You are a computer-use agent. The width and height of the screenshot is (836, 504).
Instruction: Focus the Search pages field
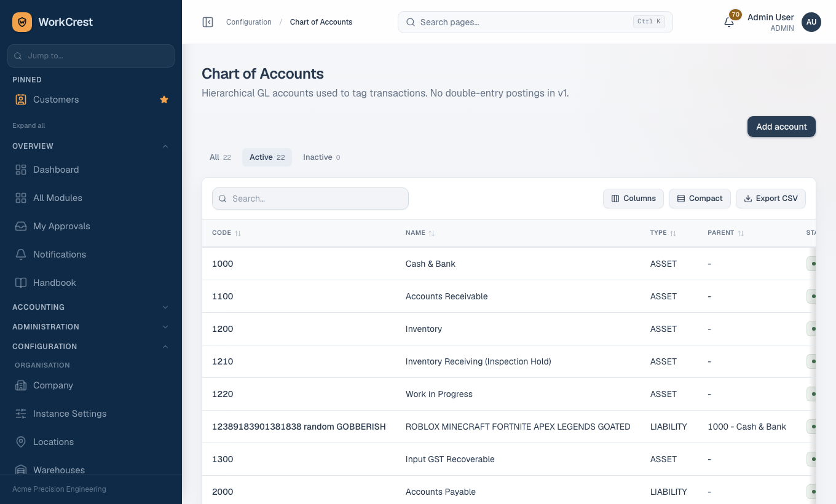535,22
